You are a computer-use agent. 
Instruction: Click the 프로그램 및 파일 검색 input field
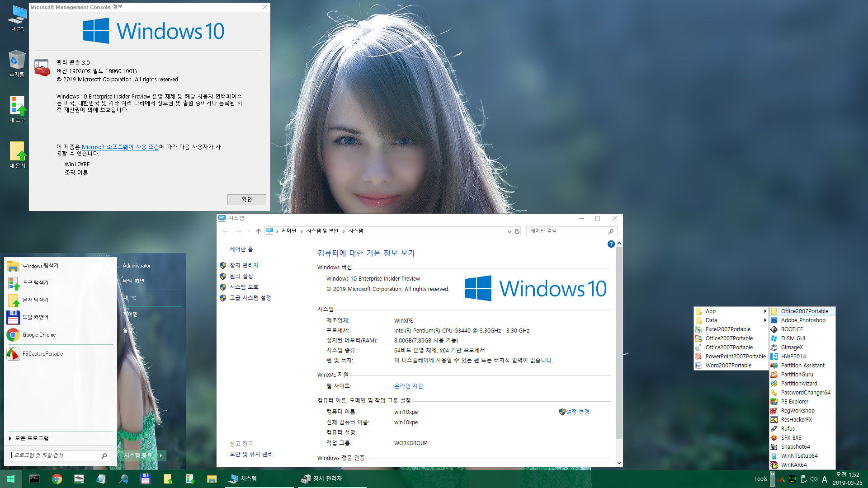click(55, 455)
